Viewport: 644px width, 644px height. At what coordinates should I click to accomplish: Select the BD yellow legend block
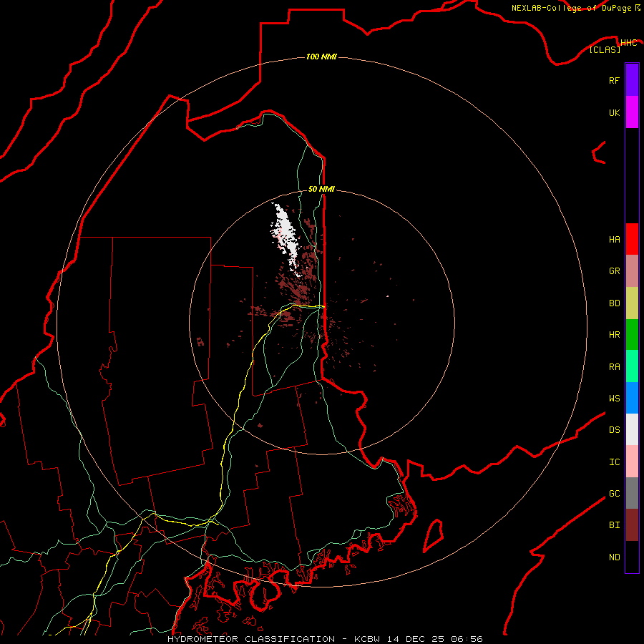tap(632, 303)
